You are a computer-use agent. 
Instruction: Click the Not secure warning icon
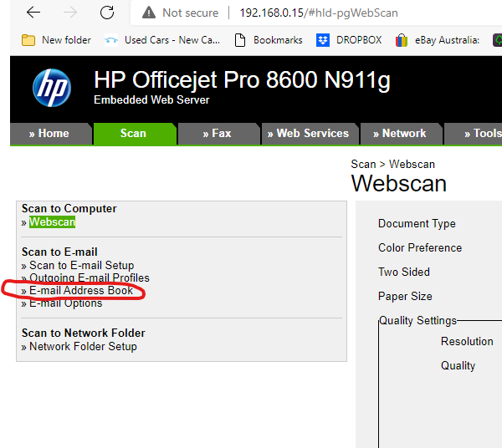[x=149, y=13]
